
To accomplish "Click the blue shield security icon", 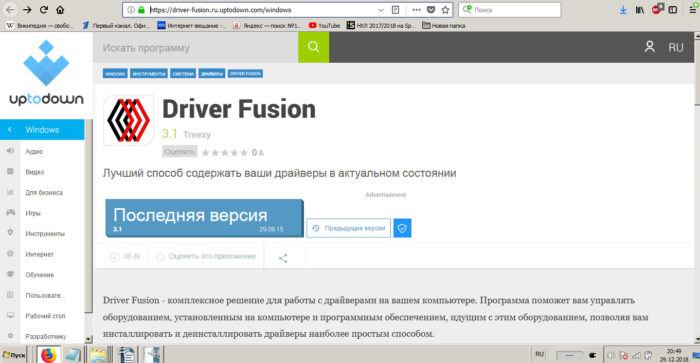I will 402,228.
